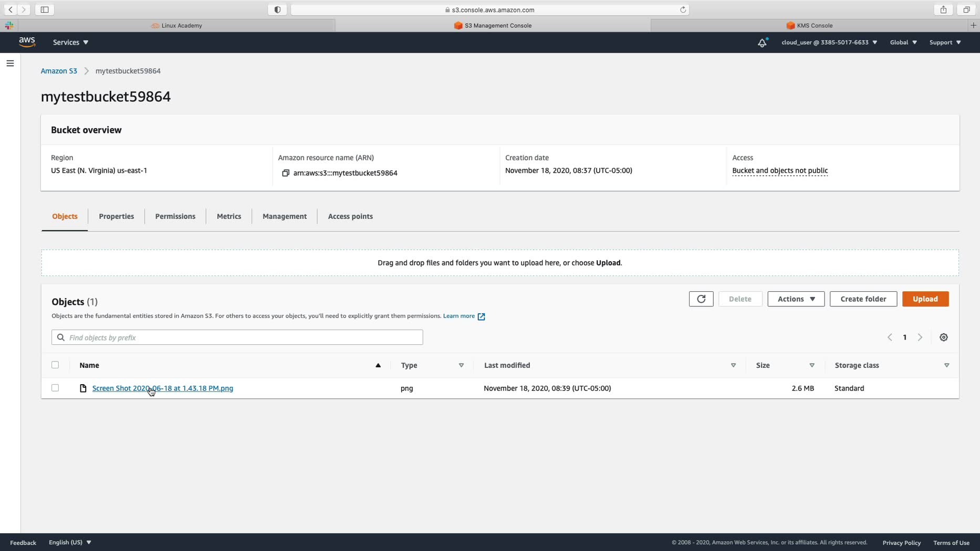Open object table preferences gear
980x551 pixels.
pyautogui.click(x=944, y=337)
